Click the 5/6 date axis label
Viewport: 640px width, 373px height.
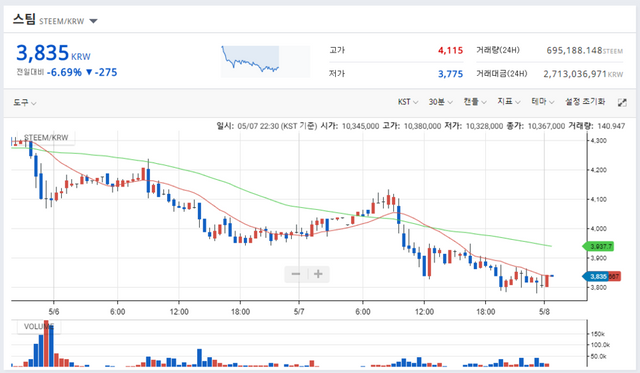click(x=53, y=312)
